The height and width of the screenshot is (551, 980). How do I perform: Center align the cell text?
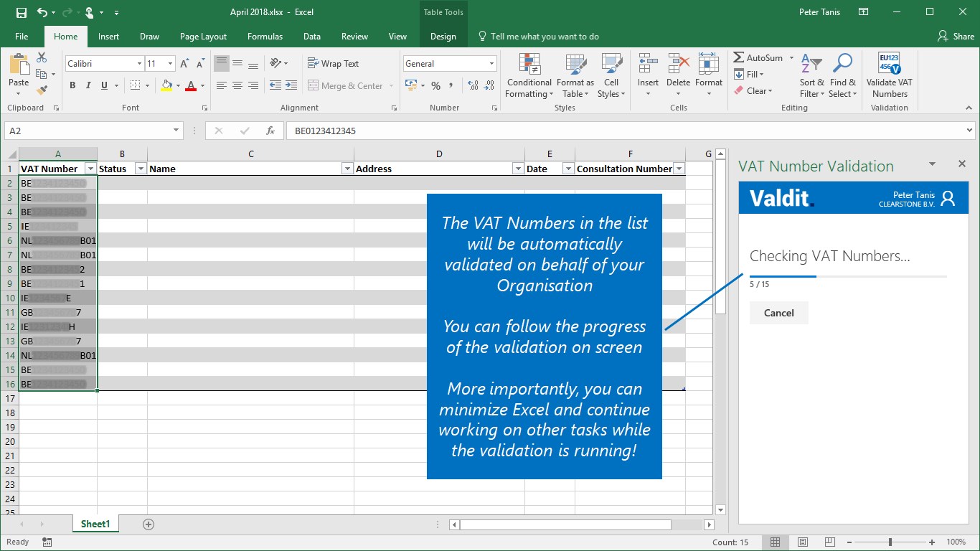(x=237, y=85)
